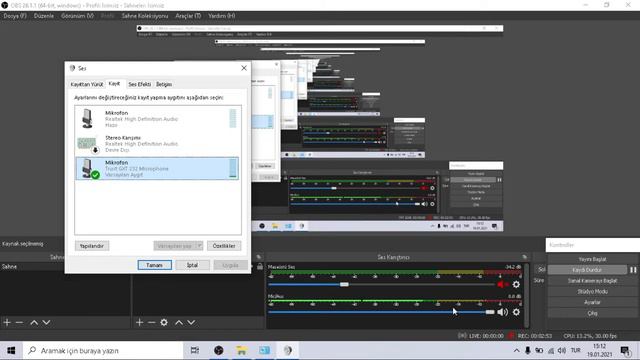Image resolution: width=640 pixels, height=360 pixels.
Task: Open the taskbar clock and date
Action: pyautogui.click(x=599, y=351)
